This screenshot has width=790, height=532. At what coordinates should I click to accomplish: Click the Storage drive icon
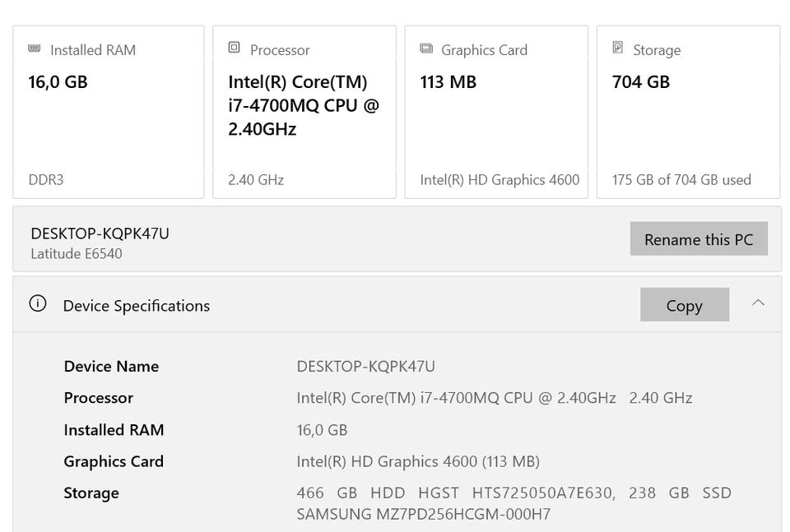click(618, 49)
